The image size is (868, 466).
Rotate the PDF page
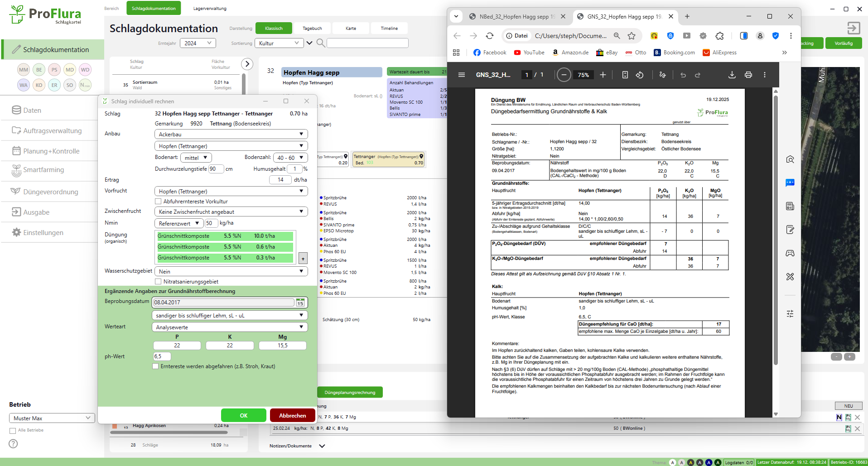(x=640, y=75)
